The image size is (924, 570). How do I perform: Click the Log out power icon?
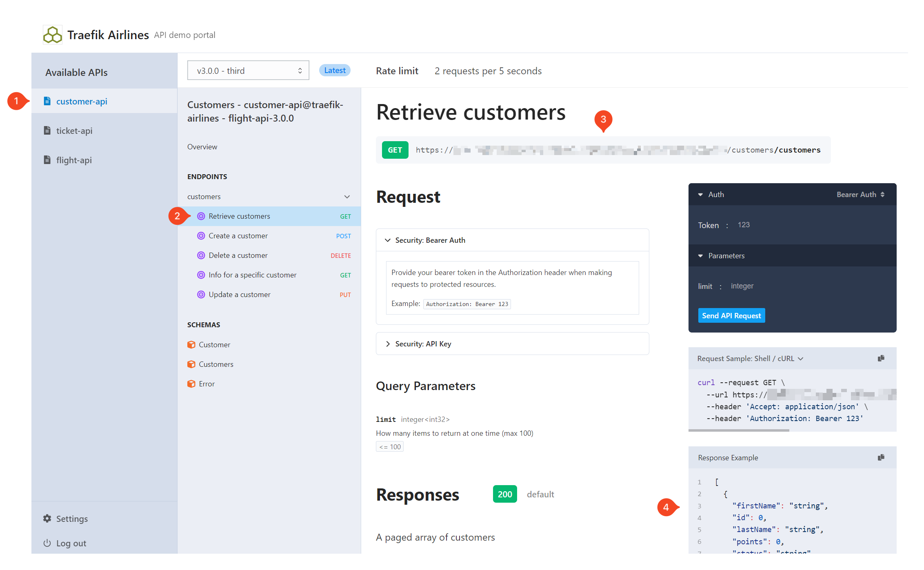[x=48, y=543]
